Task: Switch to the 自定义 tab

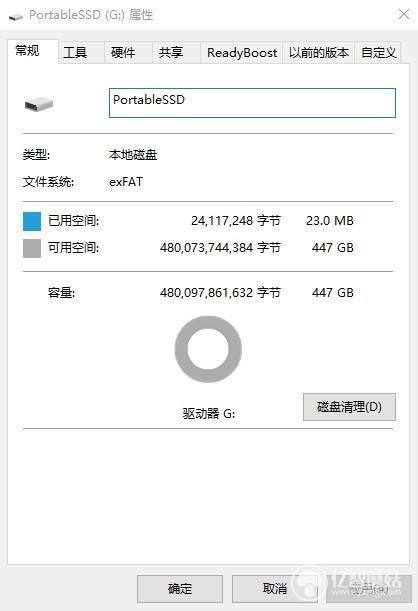Action: click(378, 53)
